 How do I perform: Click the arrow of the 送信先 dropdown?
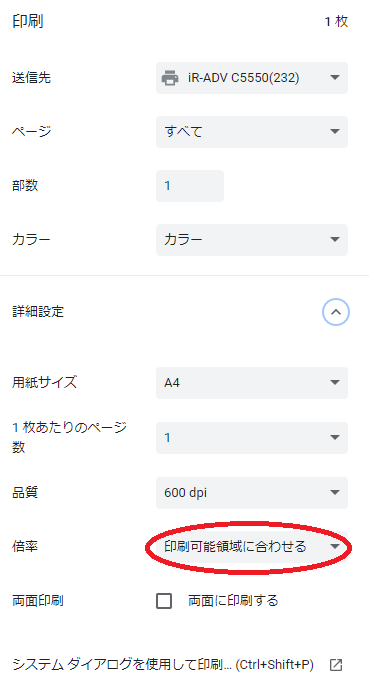coord(335,78)
